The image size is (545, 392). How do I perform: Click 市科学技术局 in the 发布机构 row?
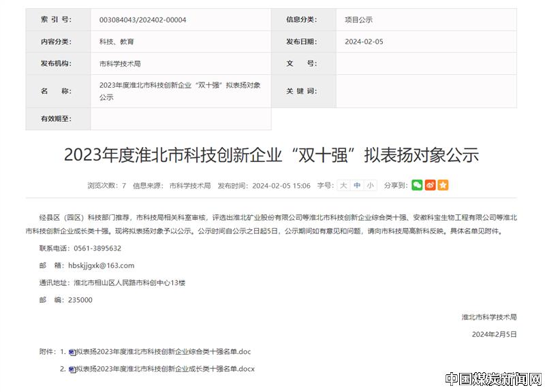click(120, 63)
